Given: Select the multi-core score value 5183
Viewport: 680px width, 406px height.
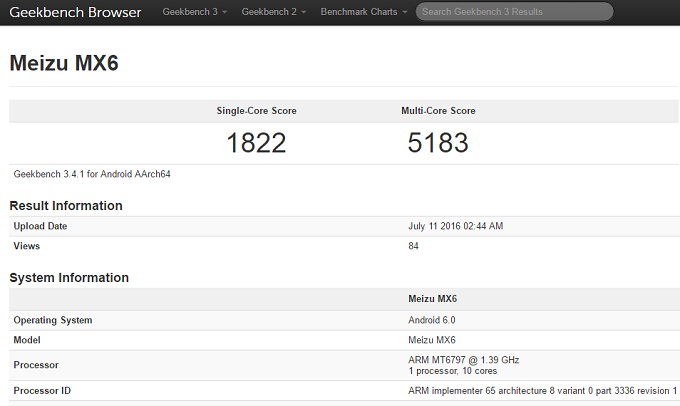Looking at the screenshot, I should coord(438,143).
